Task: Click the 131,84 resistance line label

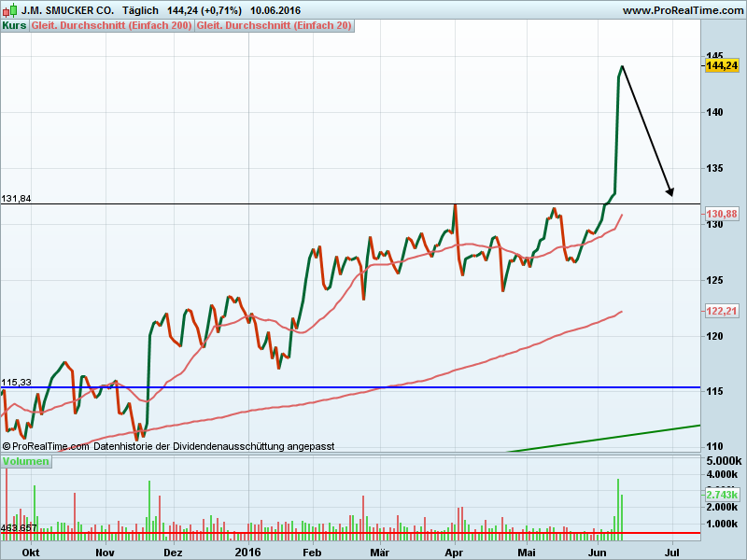Action: pos(16,199)
